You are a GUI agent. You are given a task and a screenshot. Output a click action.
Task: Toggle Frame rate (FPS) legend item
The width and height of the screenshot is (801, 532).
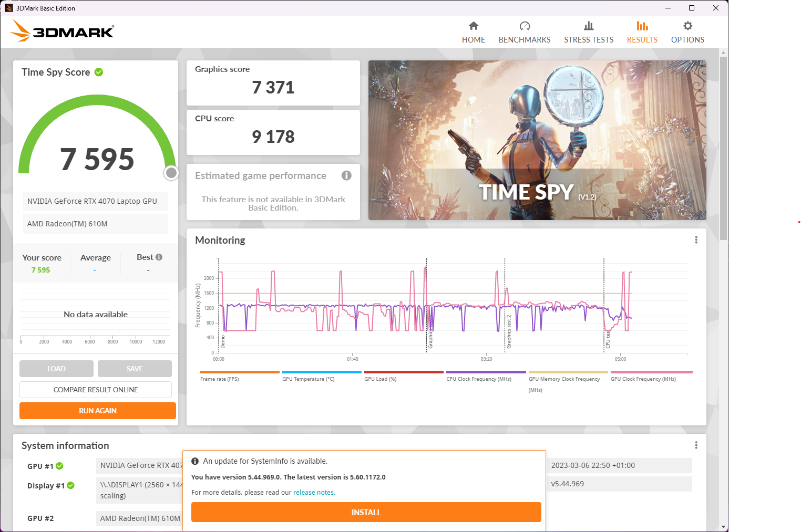[x=219, y=379]
